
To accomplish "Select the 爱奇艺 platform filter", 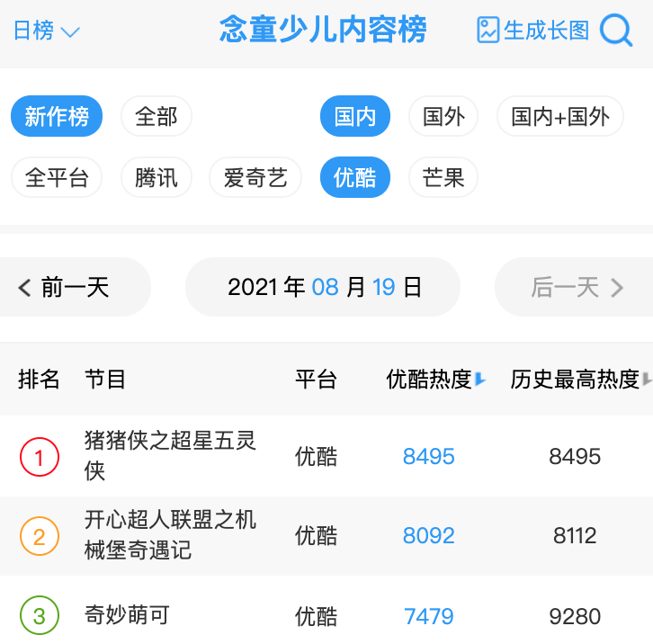I will point(255,177).
